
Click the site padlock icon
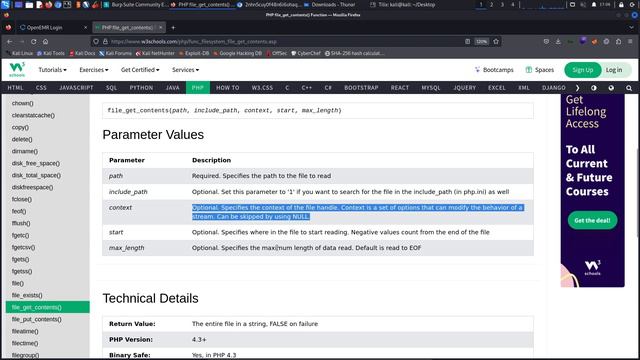click(x=105, y=41)
